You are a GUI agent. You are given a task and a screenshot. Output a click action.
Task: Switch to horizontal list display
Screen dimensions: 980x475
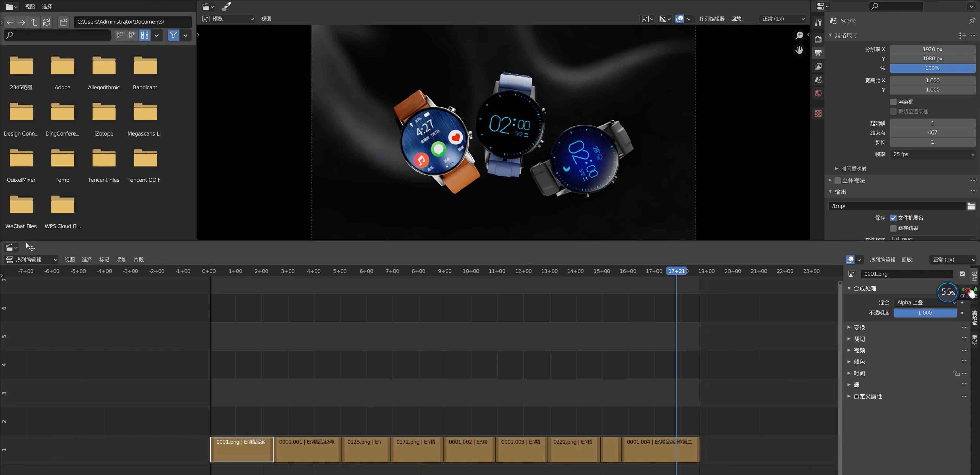pos(133,35)
